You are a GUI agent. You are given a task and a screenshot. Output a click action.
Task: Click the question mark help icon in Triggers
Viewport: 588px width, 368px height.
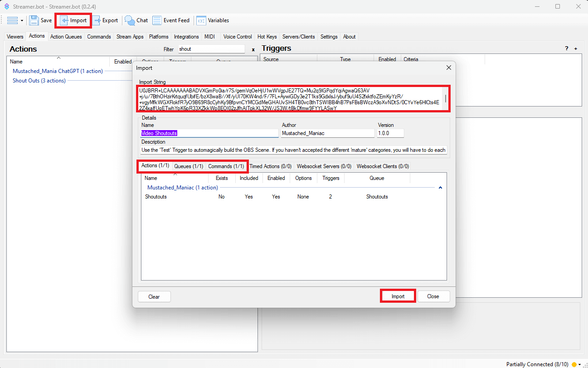566,48
